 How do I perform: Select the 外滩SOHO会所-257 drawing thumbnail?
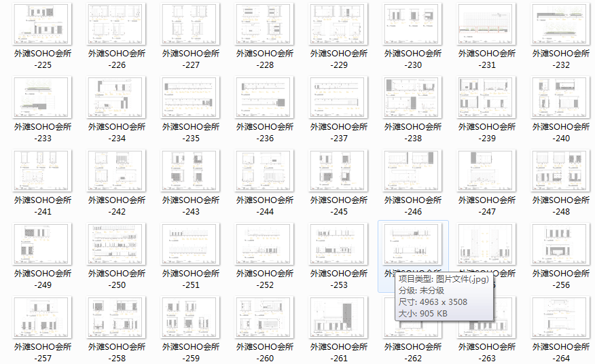click(x=43, y=317)
